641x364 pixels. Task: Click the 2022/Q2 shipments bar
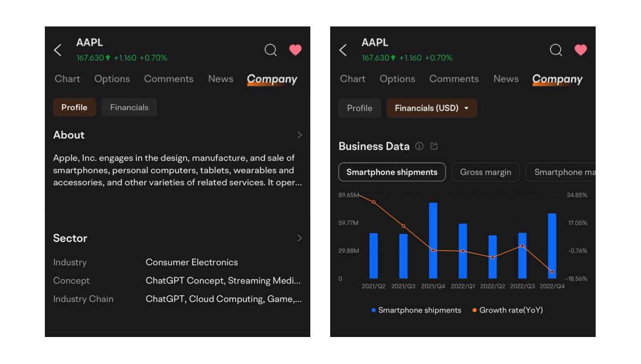[x=493, y=257]
